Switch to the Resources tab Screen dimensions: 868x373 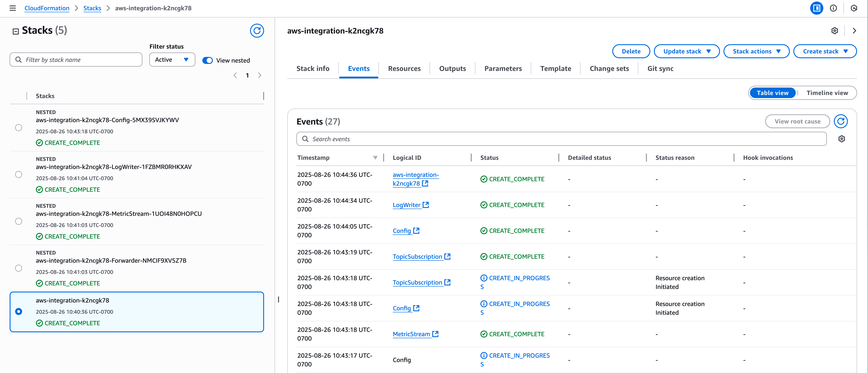tap(404, 68)
